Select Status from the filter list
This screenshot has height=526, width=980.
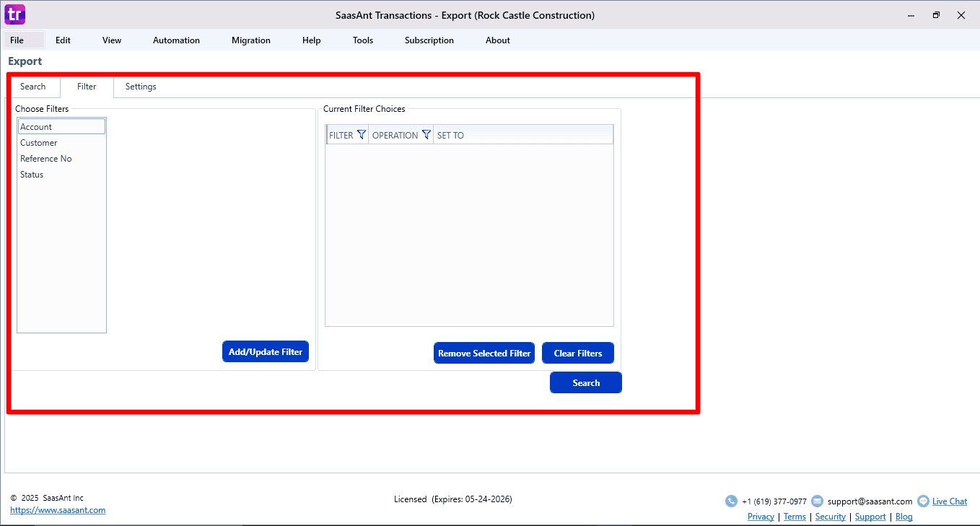32,174
